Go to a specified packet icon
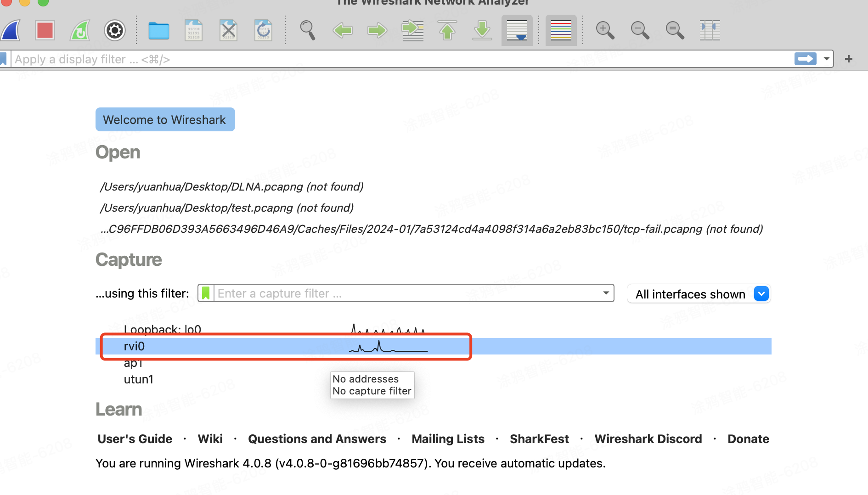The height and width of the screenshot is (495, 868). 412,31
